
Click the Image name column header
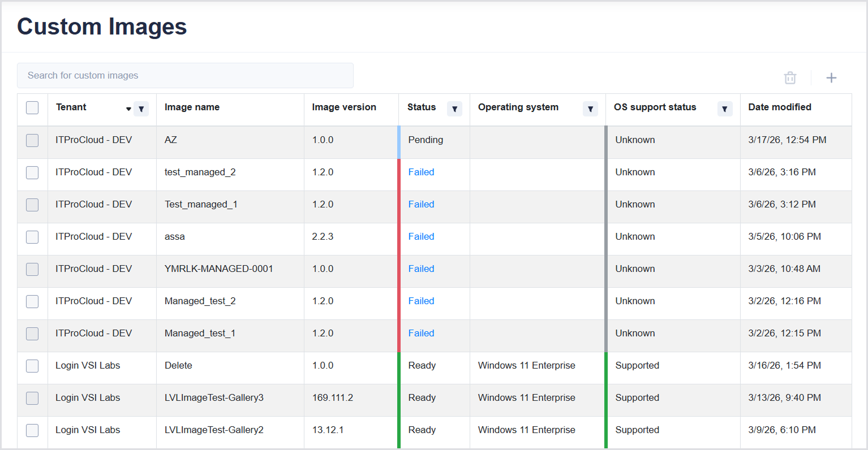pyautogui.click(x=192, y=107)
